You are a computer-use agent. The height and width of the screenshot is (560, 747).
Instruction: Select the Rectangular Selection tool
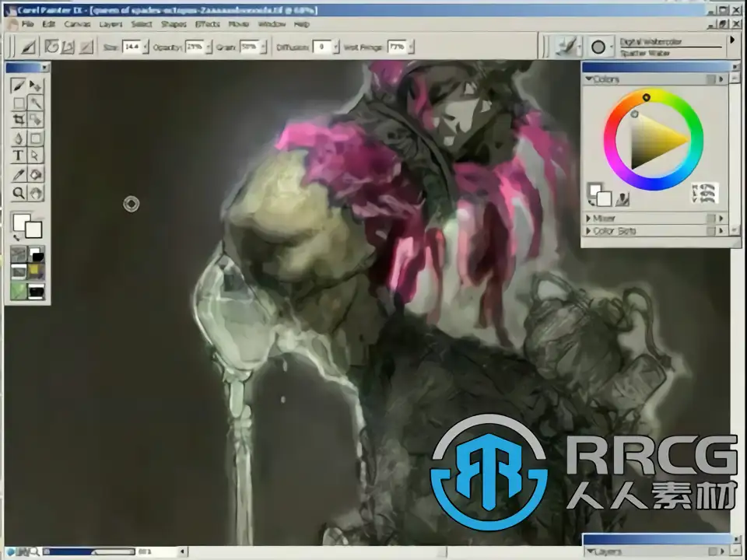[18, 103]
